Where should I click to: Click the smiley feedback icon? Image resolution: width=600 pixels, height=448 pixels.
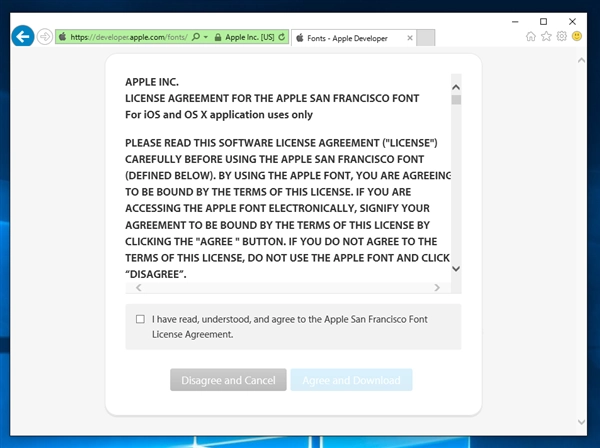pos(577,36)
